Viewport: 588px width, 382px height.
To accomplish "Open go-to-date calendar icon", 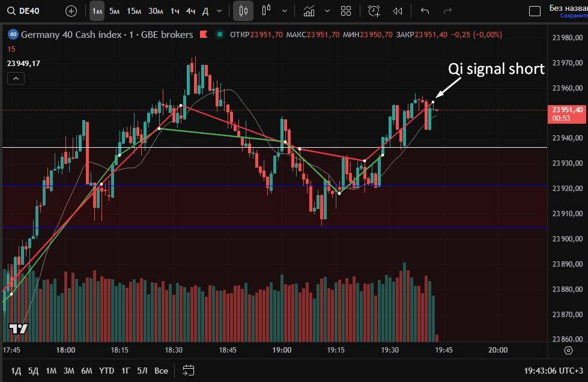I will [189, 370].
